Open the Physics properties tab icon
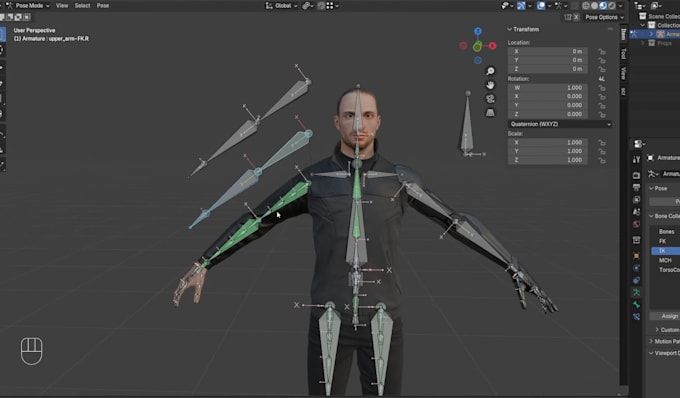Image resolution: width=680 pixels, height=398 pixels. 636,268
